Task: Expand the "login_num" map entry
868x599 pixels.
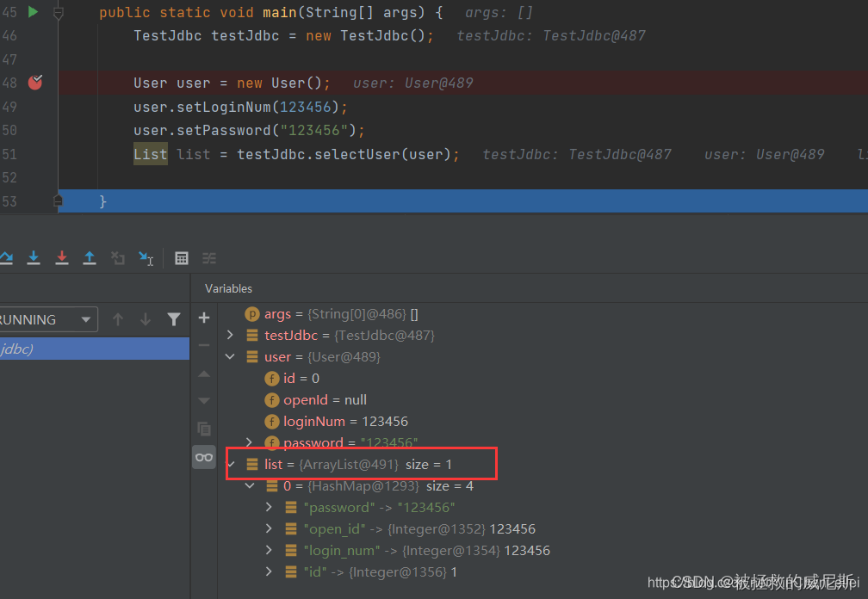Action: 269,550
